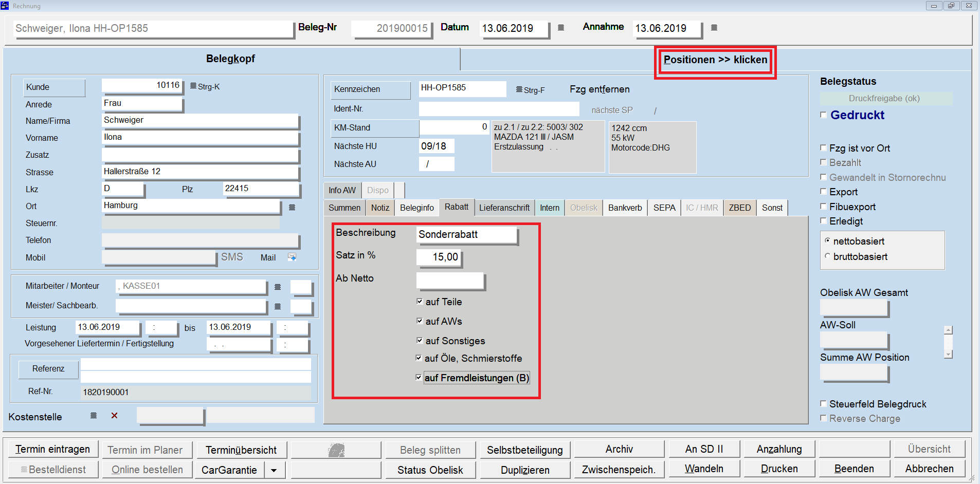Click Duplizieren button
Screen dimensions: 980x484
coord(525,470)
